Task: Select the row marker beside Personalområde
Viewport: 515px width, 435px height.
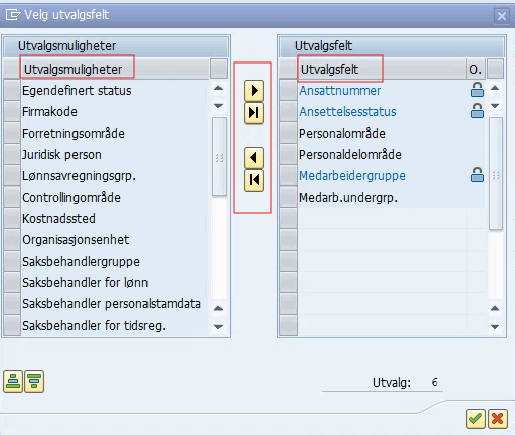Action: tap(288, 133)
